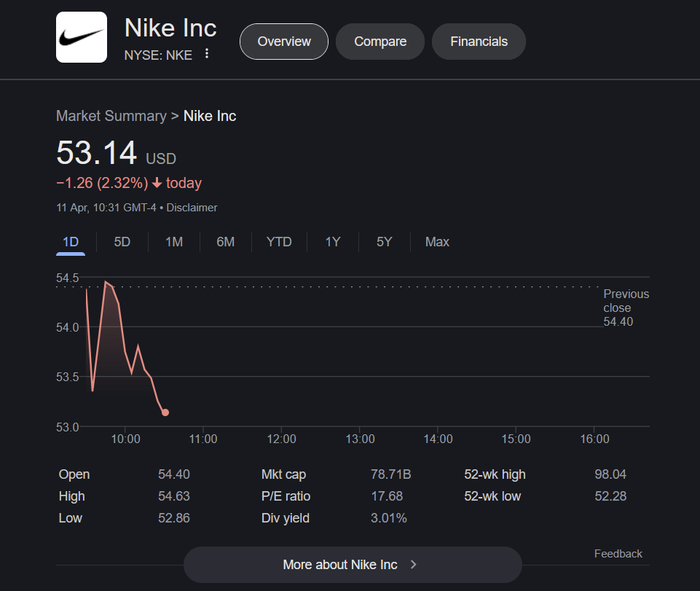Click the P/E ratio value 17.68
The height and width of the screenshot is (591, 700).
(387, 496)
